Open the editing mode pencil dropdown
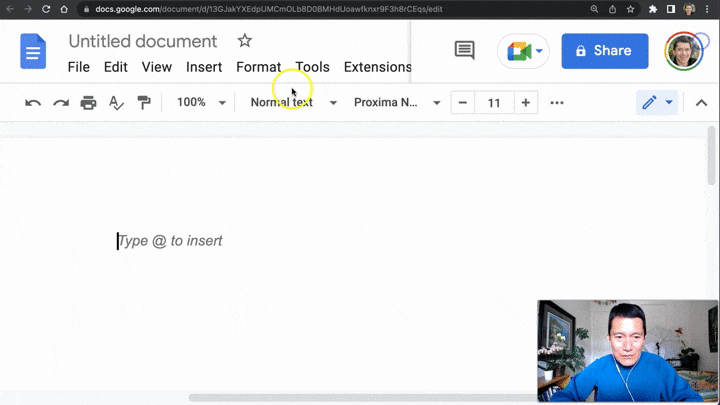The width and height of the screenshot is (720, 405). pos(657,102)
